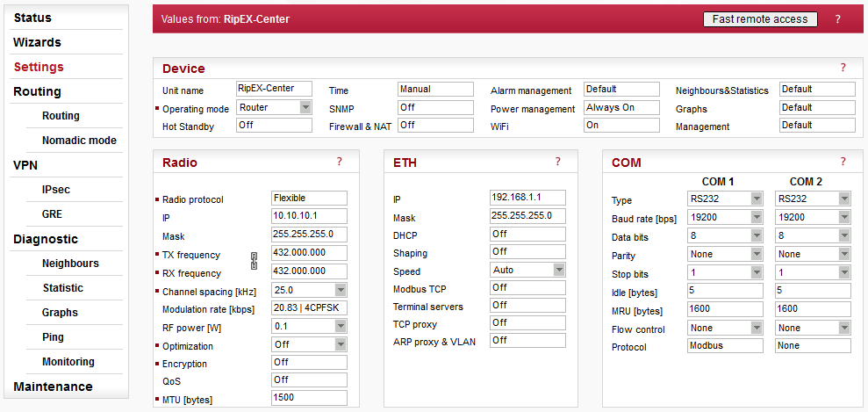Open the Ping tool page
868x412 pixels.
pyautogui.click(x=54, y=337)
